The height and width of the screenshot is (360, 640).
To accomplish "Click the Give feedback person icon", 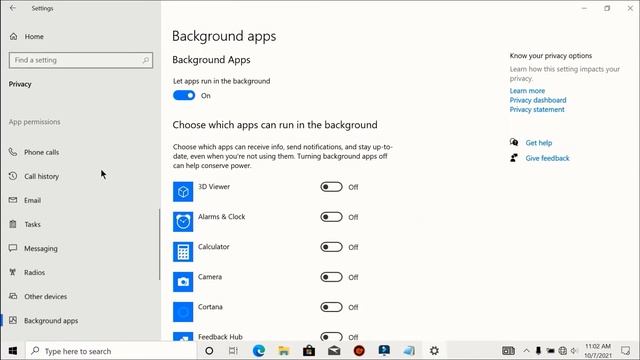I will point(514,158).
